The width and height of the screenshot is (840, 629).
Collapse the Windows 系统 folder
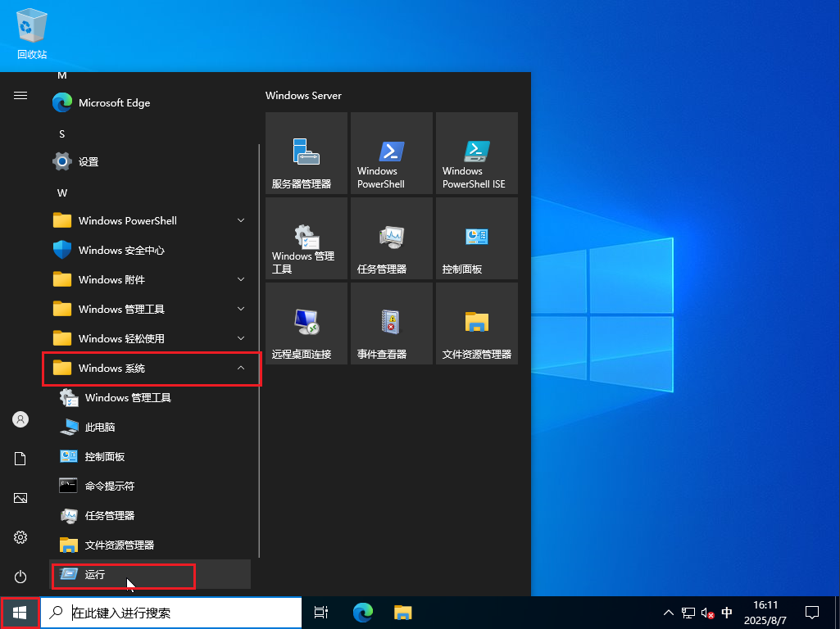[x=150, y=368]
